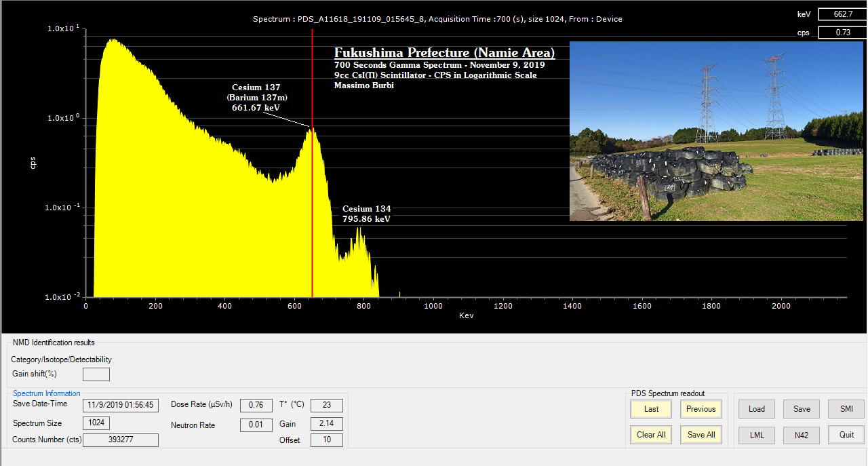Image resolution: width=868 pixels, height=466 pixels.
Task: Click the Last spectrum readout button
Action: [651, 409]
